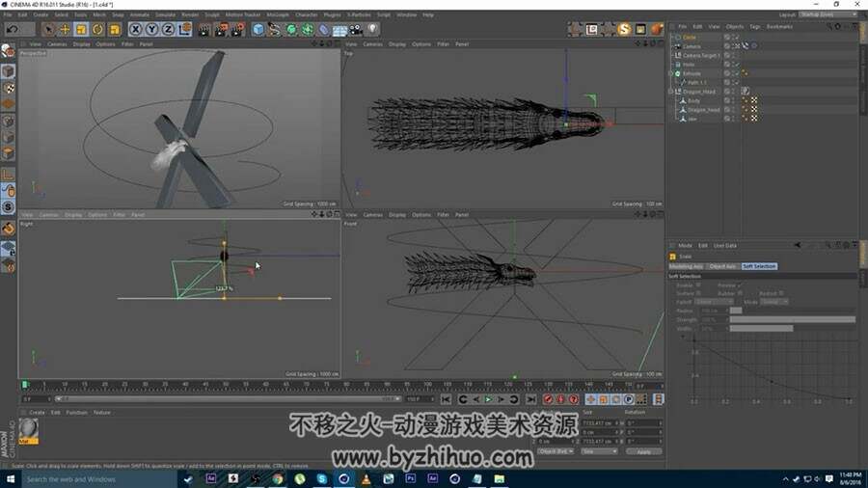The width and height of the screenshot is (868, 488).
Task: Open Photoshop from the taskbar
Action: click(x=410, y=479)
